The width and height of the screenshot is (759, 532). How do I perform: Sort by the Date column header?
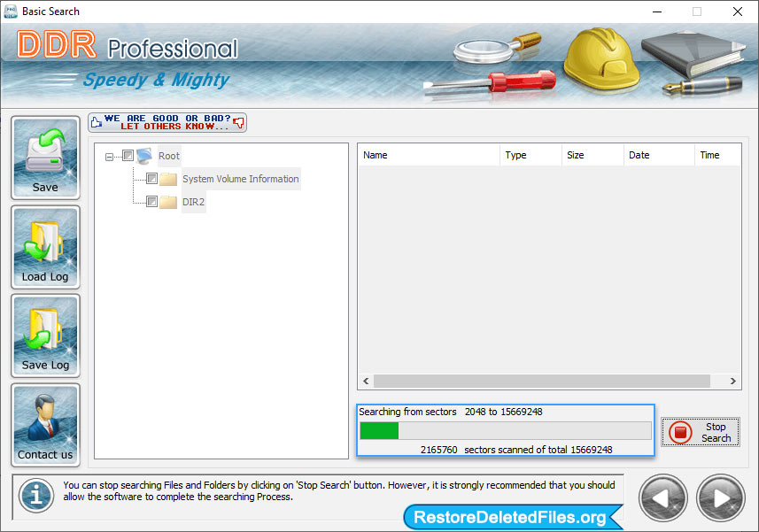pos(659,155)
